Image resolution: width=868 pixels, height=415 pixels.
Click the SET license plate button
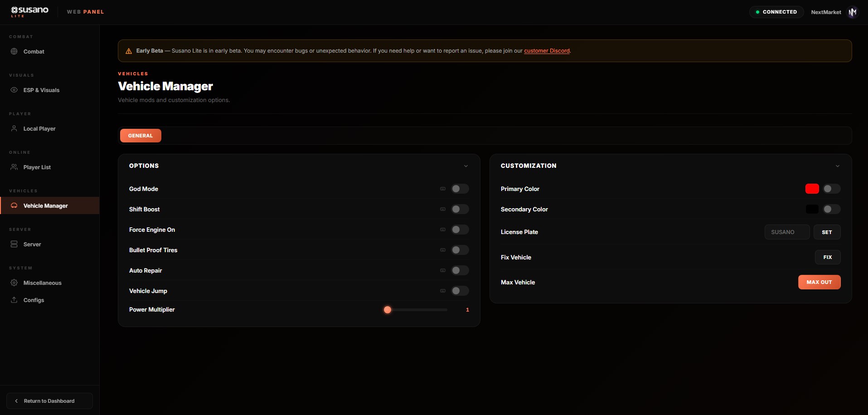827,232
